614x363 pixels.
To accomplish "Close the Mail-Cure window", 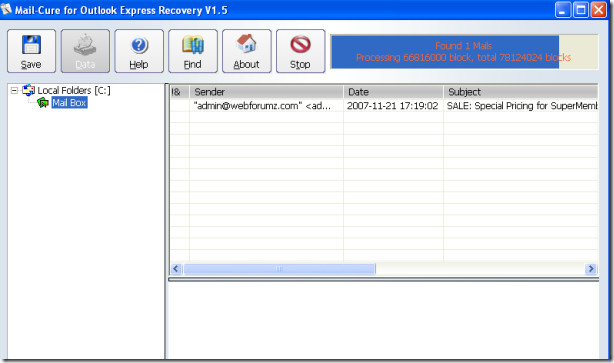I will point(599,10).
